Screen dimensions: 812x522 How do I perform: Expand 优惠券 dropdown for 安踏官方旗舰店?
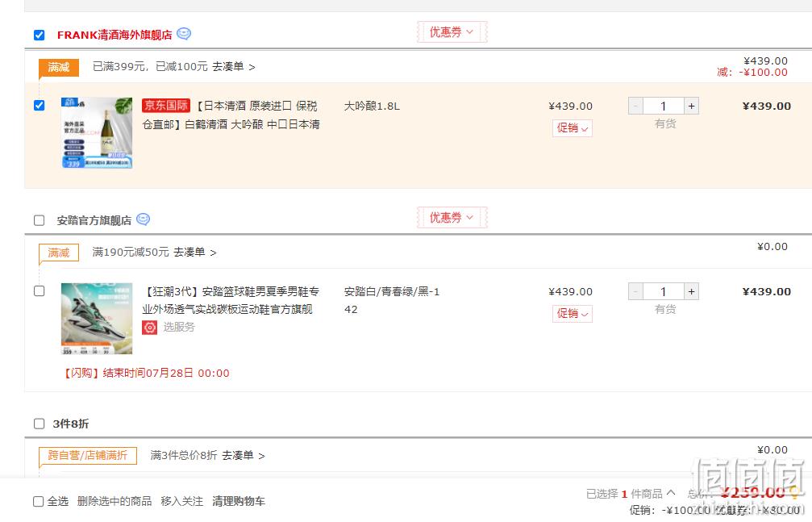pos(452,218)
